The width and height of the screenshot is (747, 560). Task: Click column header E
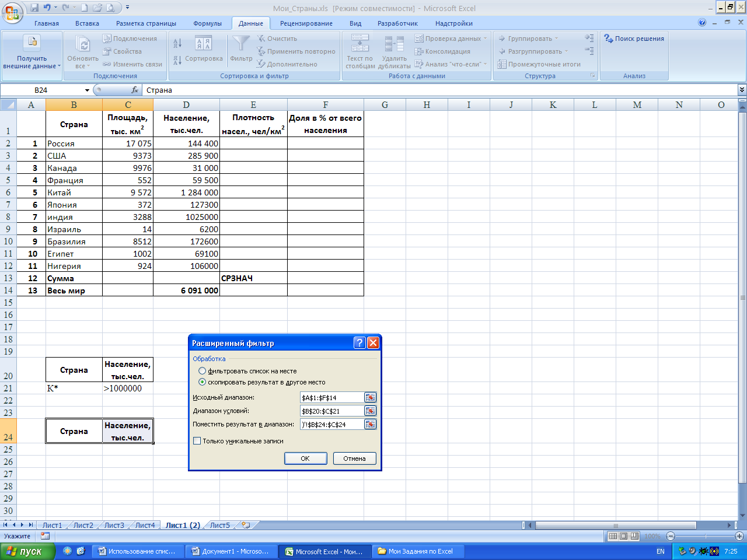(x=253, y=105)
